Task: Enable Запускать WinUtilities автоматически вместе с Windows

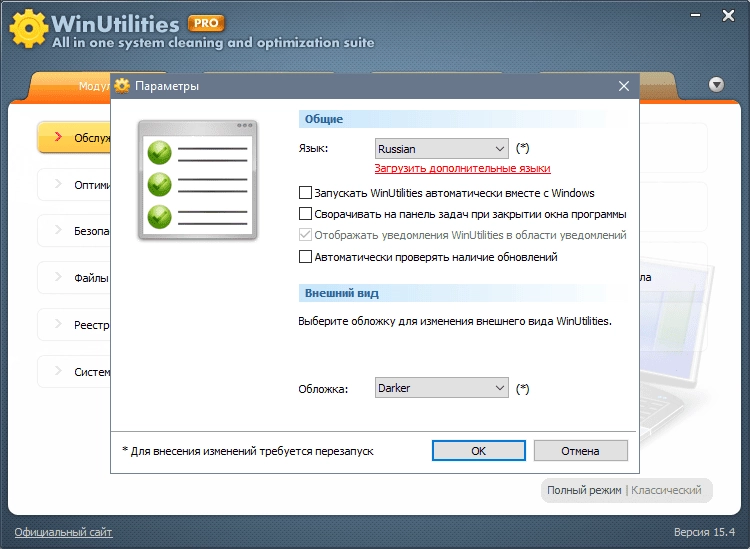Action: click(305, 193)
